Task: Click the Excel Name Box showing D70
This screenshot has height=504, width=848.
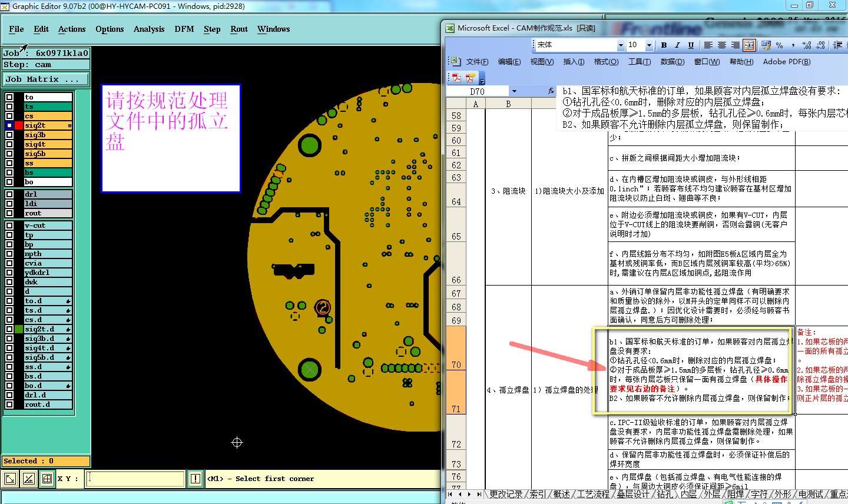Action: pos(478,91)
